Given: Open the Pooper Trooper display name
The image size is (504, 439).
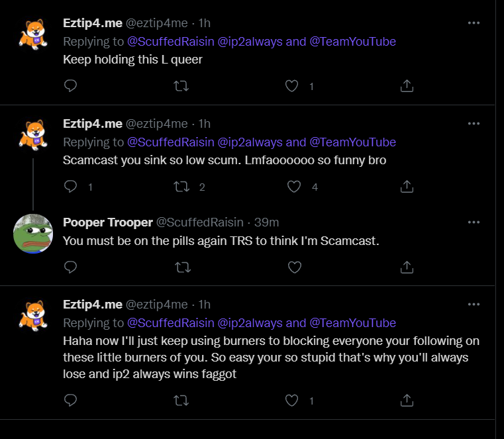Looking at the screenshot, I should [108, 222].
